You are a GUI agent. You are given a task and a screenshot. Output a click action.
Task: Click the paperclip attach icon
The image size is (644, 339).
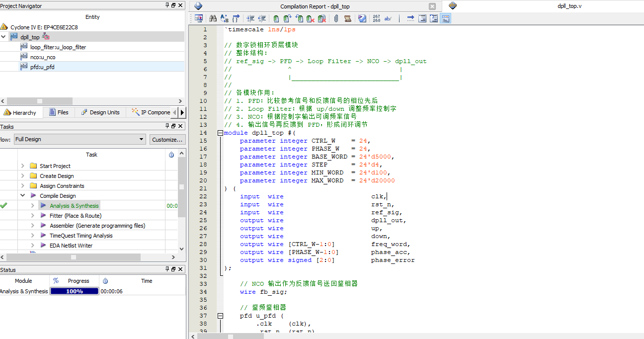coord(336,18)
